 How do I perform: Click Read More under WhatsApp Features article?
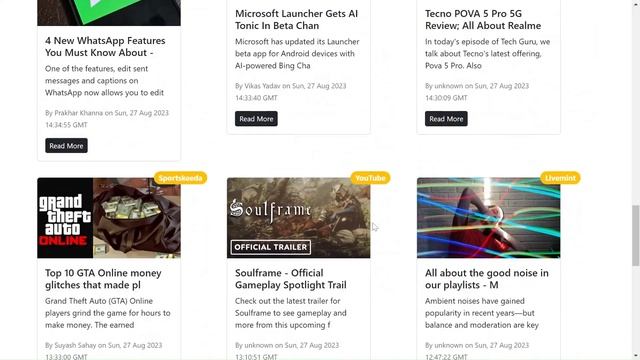pyautogui.click(x=66, y=146)
